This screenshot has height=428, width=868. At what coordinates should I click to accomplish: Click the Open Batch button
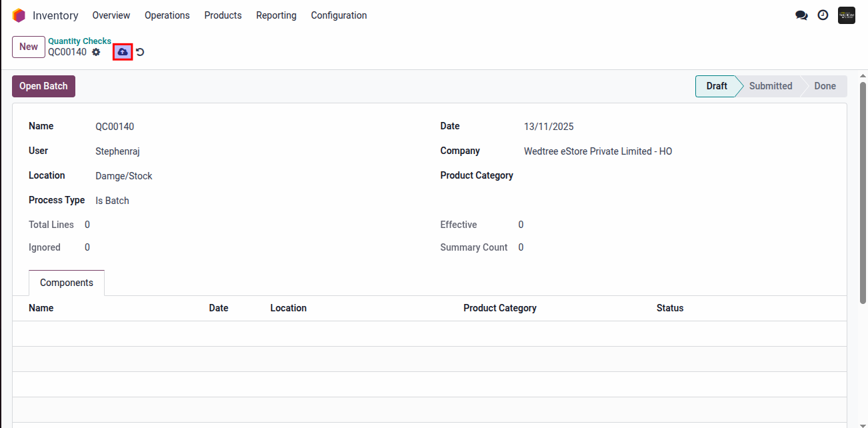coord(43,86)
